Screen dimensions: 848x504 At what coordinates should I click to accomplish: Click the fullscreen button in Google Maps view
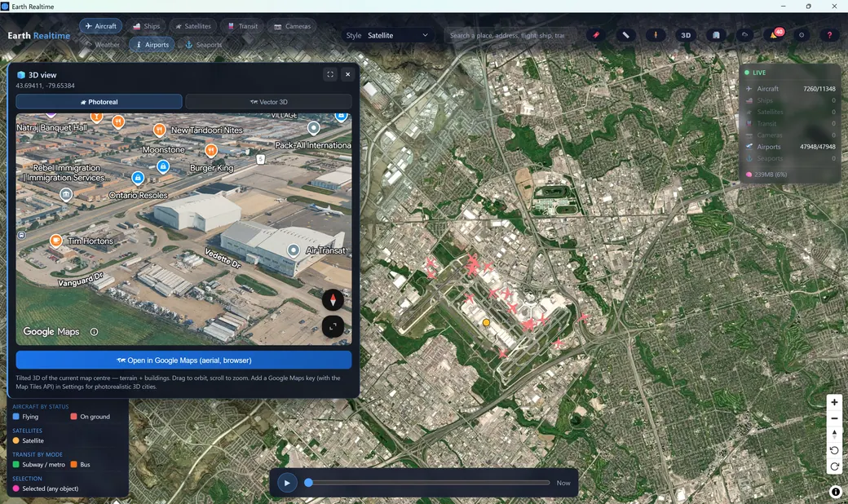[333, 326]
